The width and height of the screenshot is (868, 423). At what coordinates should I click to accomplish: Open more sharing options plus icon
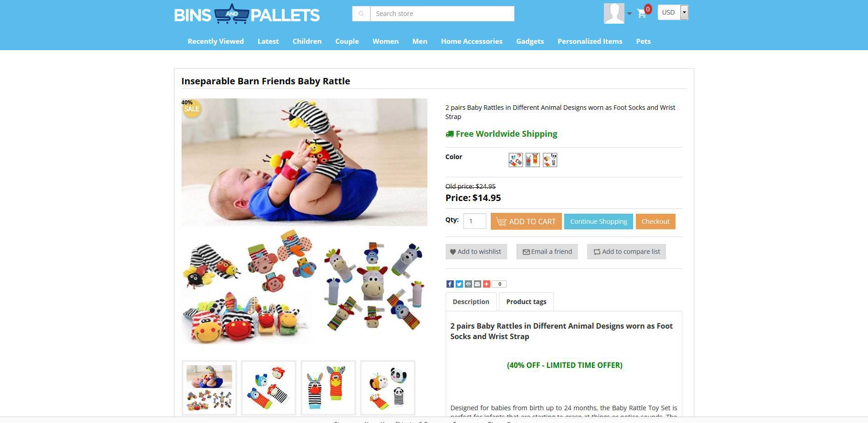point(486,284)
